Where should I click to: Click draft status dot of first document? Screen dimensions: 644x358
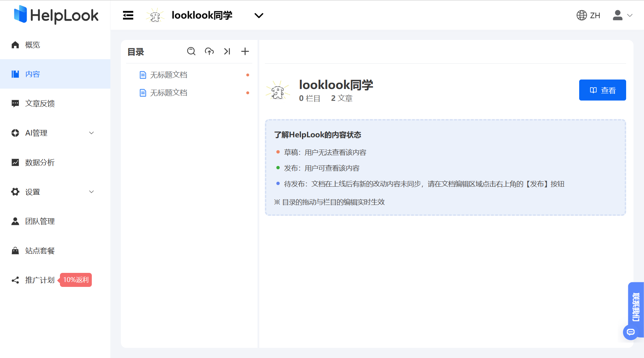tap(248, 75)
